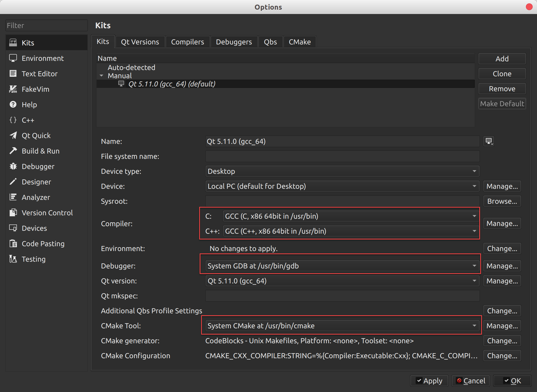Click Manage next to Device
537x392 pixels.
tap(502, 186)
